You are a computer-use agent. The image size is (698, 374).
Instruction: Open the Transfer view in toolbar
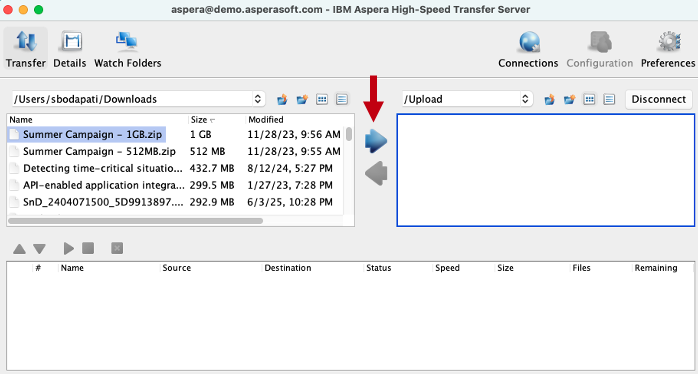point(26,49)
